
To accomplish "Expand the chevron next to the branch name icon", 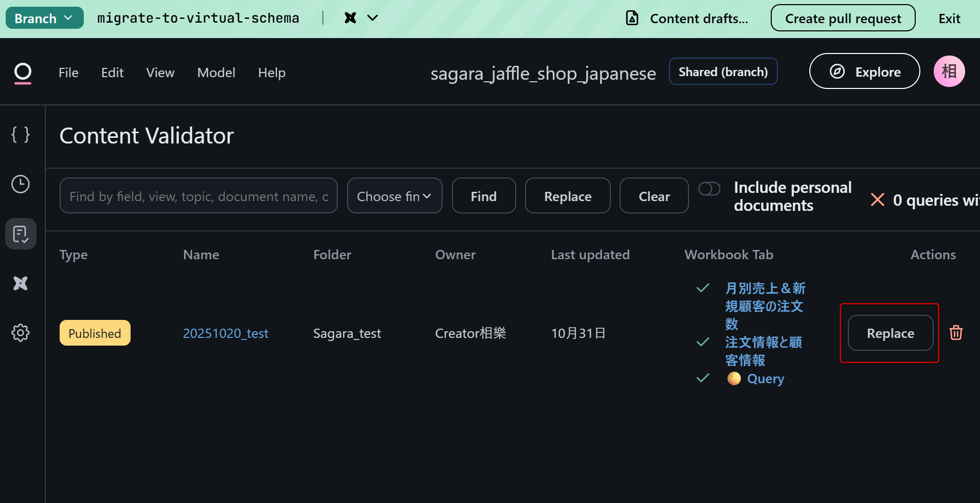I will point(373,19).
